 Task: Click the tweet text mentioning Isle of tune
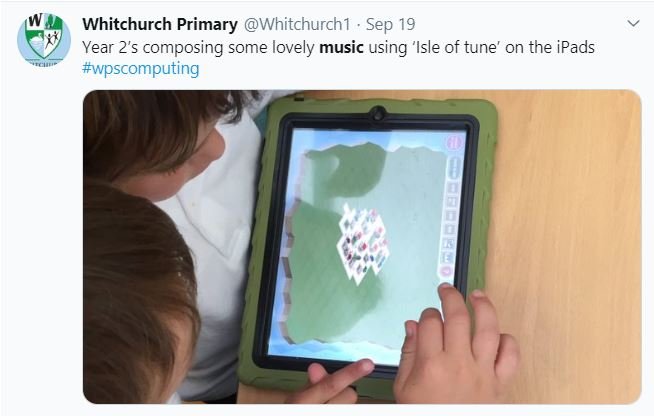click(x=338, y=47)
